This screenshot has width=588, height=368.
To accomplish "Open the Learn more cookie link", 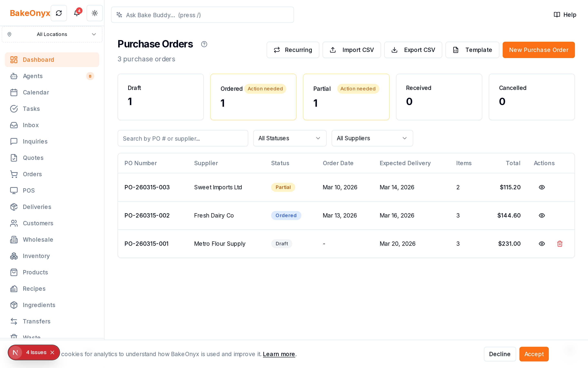I will (279, 354).
